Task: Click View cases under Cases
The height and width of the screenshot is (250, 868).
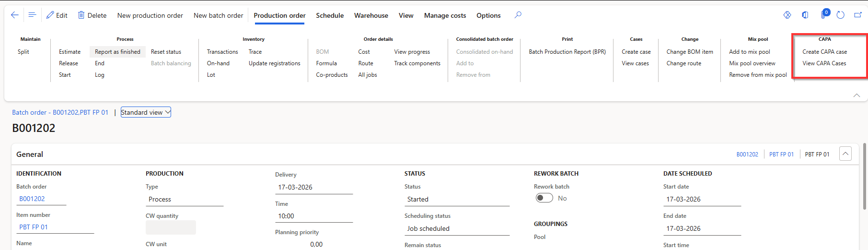Action: [x=635, y=63]
